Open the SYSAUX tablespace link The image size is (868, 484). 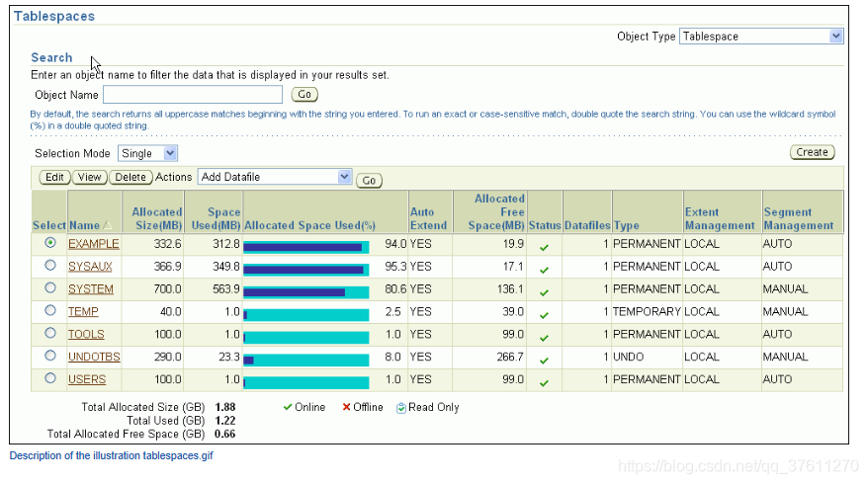tap(90, 267)
